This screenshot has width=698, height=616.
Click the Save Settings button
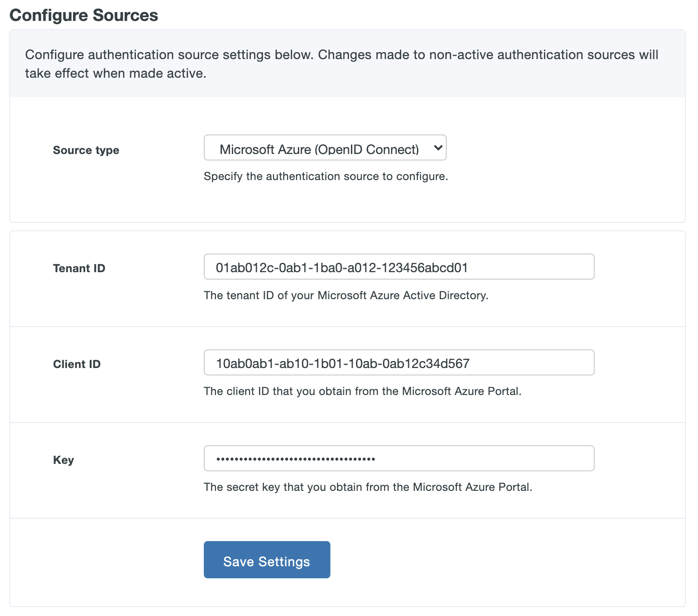click(x=266, y=560)
